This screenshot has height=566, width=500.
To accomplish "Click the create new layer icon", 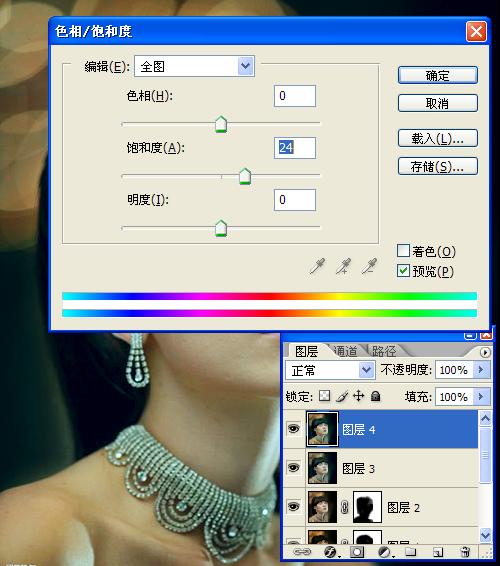I will (x=438, y=552).
